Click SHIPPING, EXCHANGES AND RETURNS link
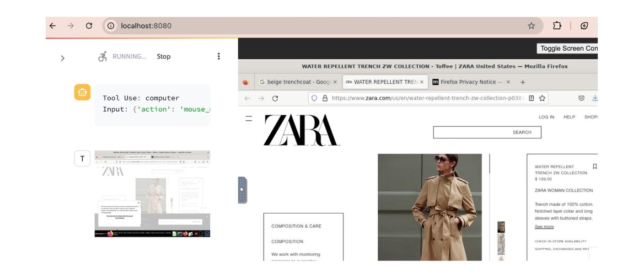The width and height of the screenshot is (644, 278). [562, 249]
